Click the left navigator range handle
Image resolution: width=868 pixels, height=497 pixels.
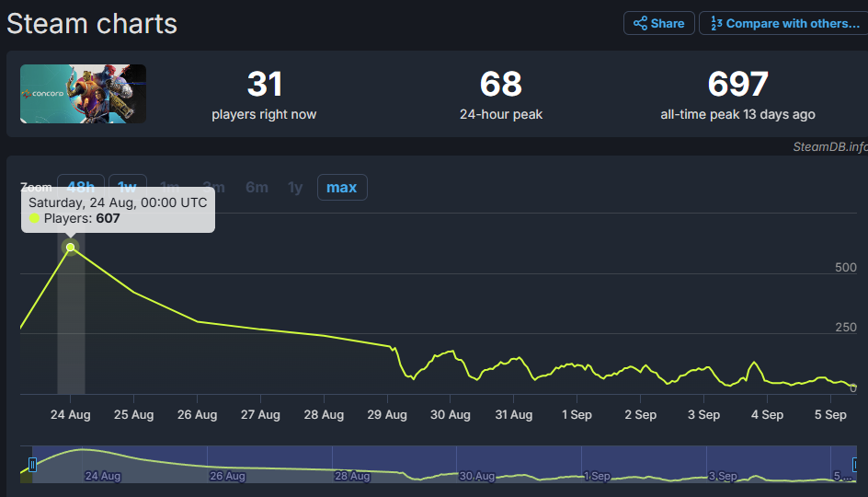33,464
